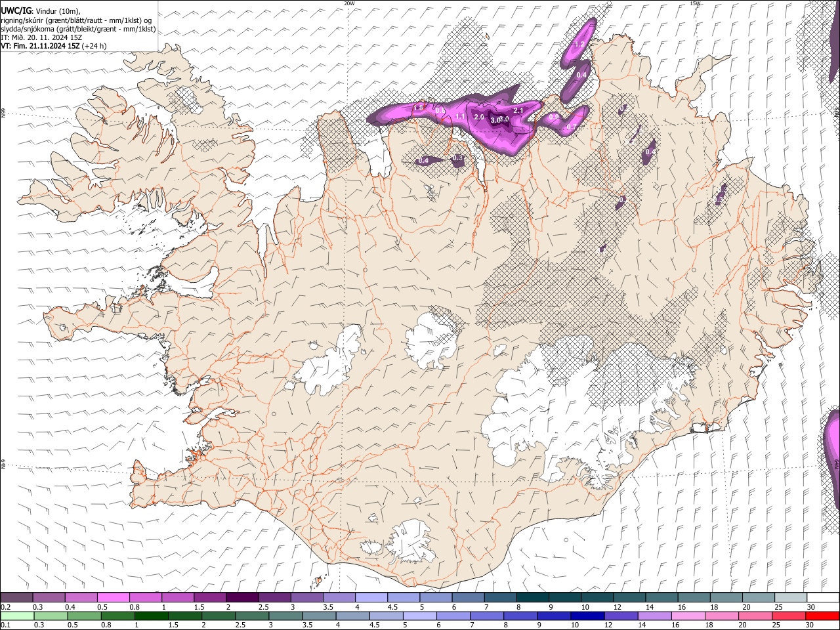Select the red bottom-row swatch after 30
The image size is (840, 630).
[x=822, y=616]
